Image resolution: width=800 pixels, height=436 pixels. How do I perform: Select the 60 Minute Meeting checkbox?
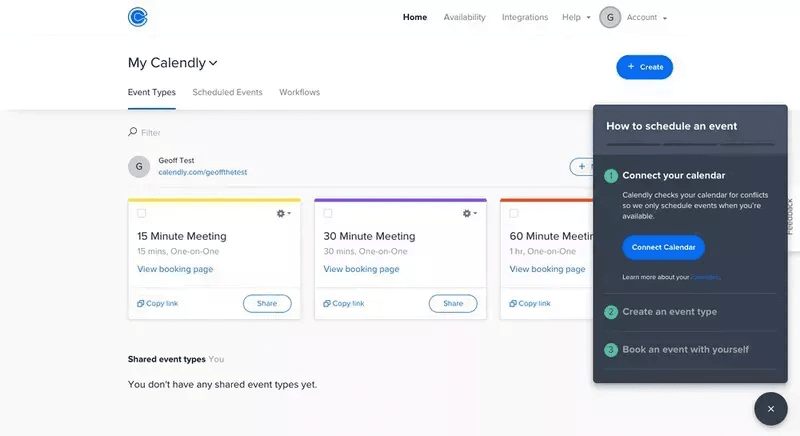coord(514,213)
